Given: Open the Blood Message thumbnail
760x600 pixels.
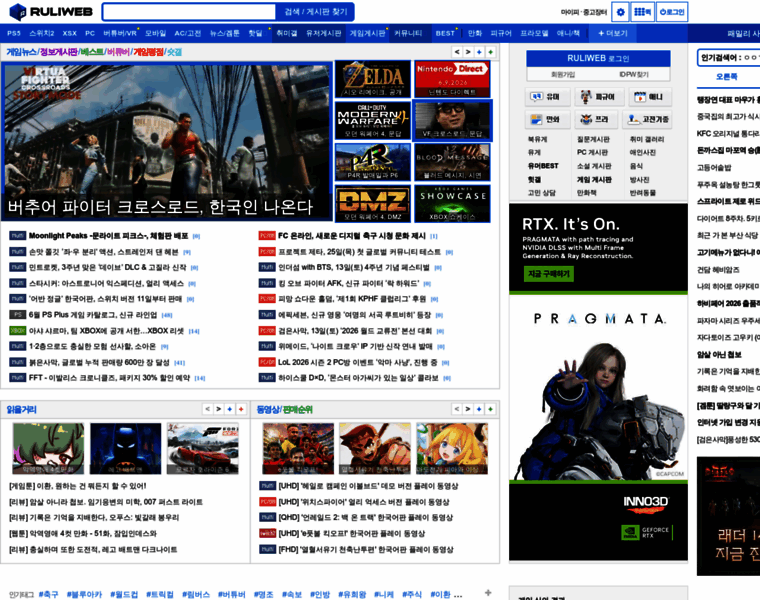Looking at the screenshot, I should (452, 162).
